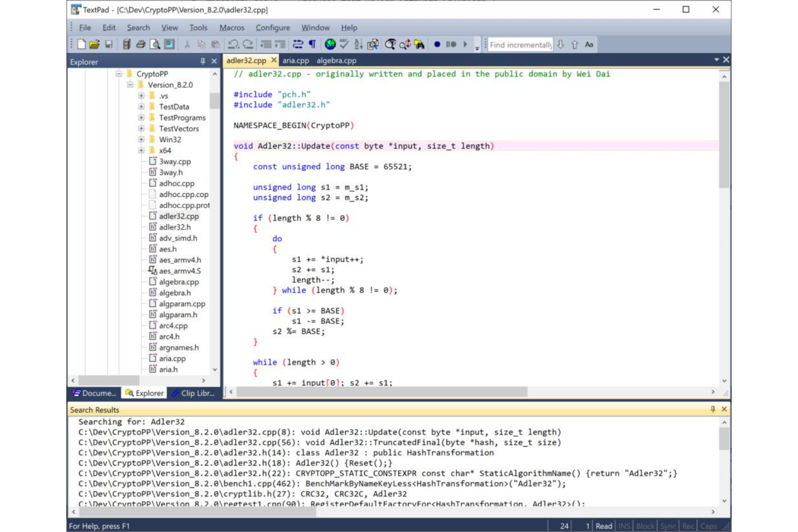Collapse the Version_8.2.0 folder

[129, 85]
